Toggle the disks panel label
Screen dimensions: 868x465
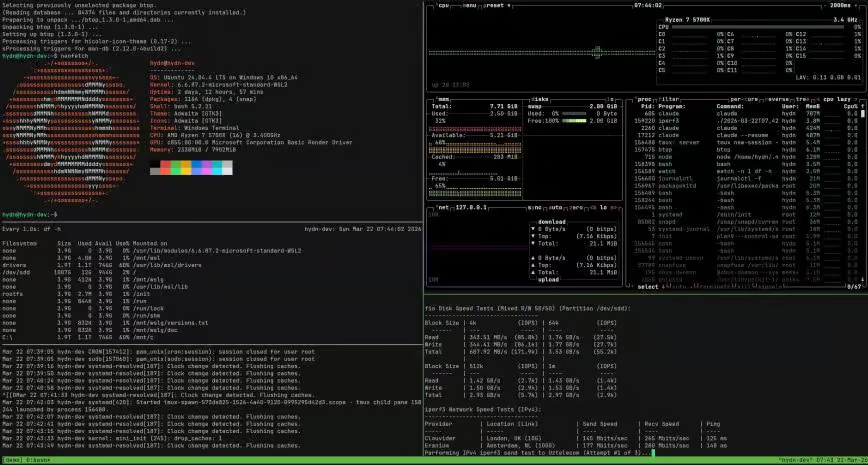(x=539, y=99)
